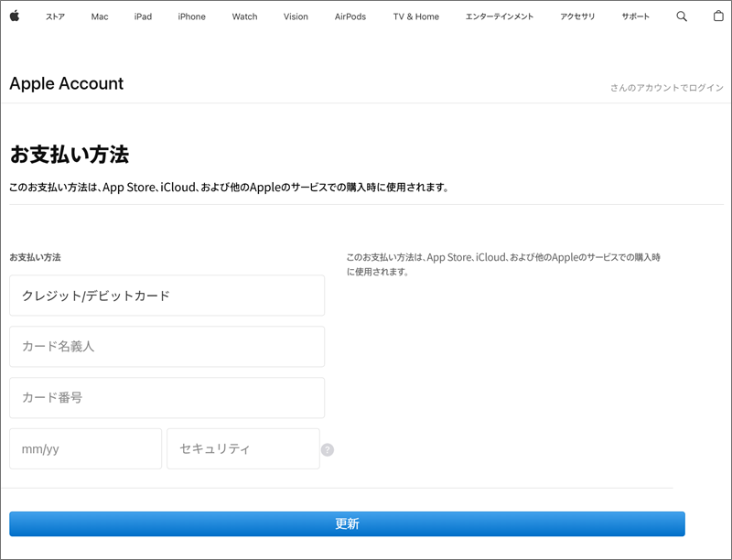732x560 pixels.
Task: Click the small お支払い方法 form label
Action: pyautogui.click(x=35, y=257)
